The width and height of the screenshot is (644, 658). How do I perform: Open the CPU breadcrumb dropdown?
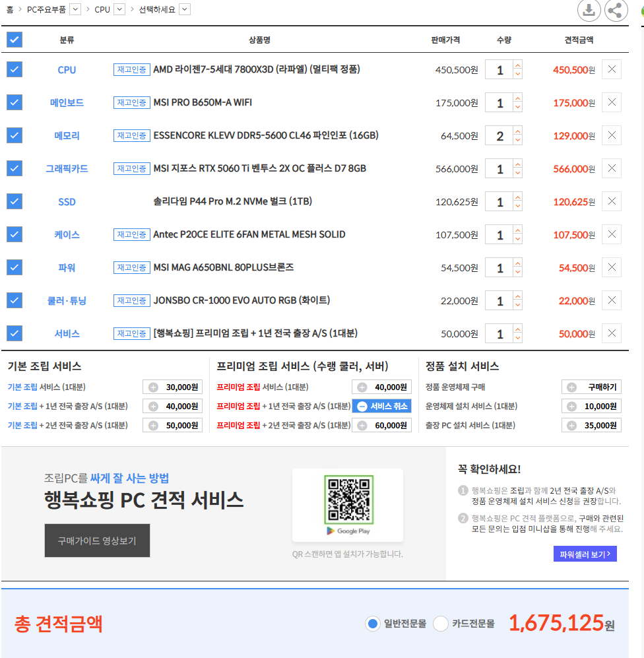(119, 9)
